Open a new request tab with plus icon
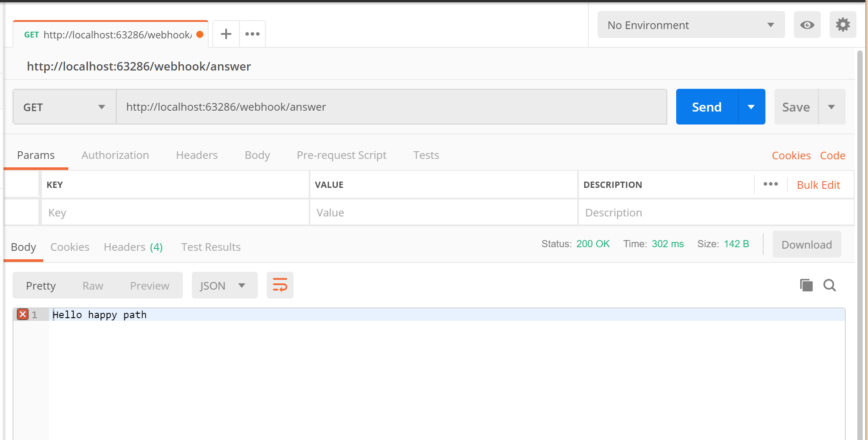 tap(226, 34)
